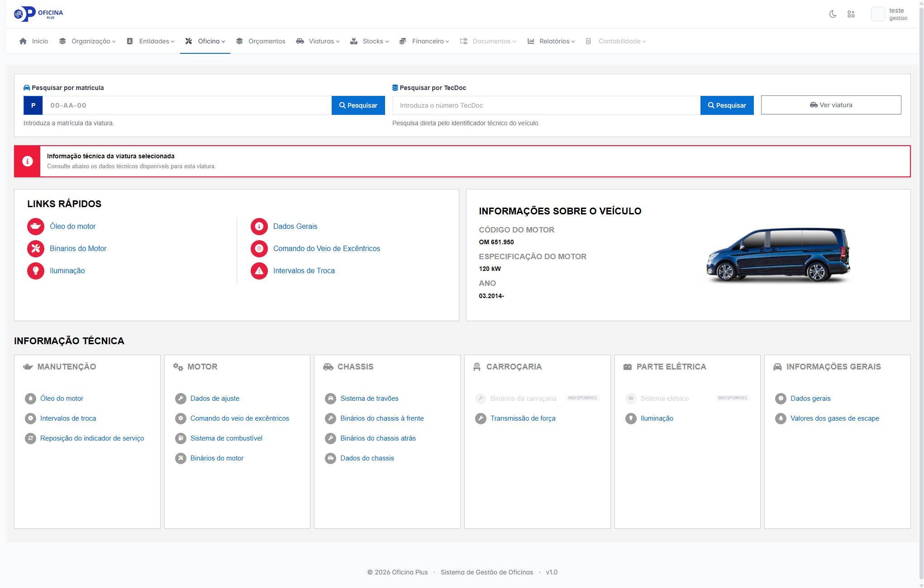Click the Binarios do Motor quick link icon
Image resolution: width=924 pixels, height=588 pixels.
[x=36, y=248]
